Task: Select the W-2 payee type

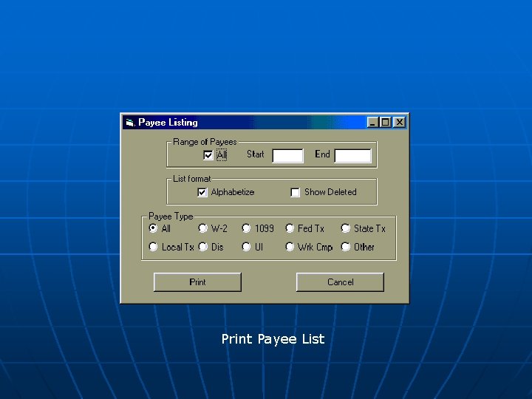Action: (x=203, y=228)
